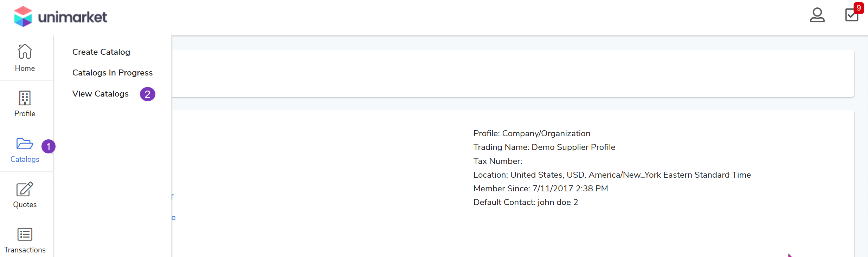Click the Tax Number field line
The width and height of the screenshot is (868, 257).
(x=498, y=161)
